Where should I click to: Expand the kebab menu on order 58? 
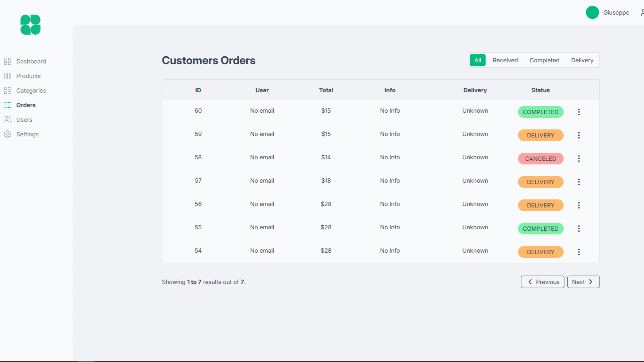[x=579, y=159]
